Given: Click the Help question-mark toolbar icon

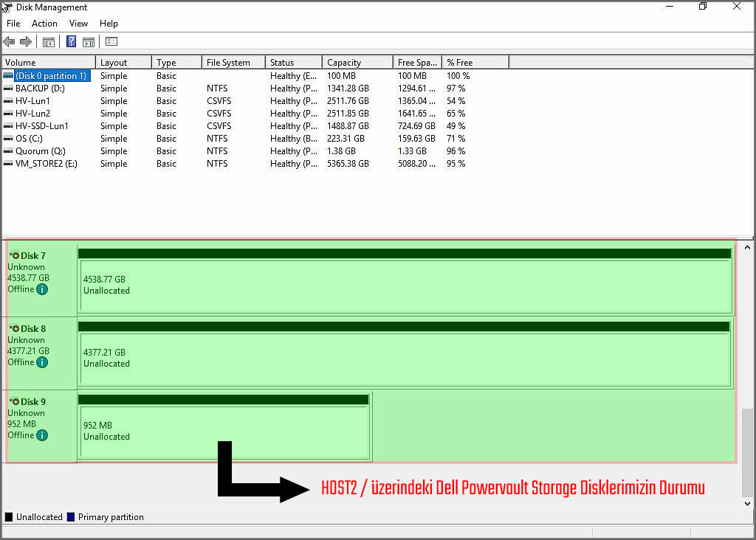Looking at the screenshot, I should (71, 42).
